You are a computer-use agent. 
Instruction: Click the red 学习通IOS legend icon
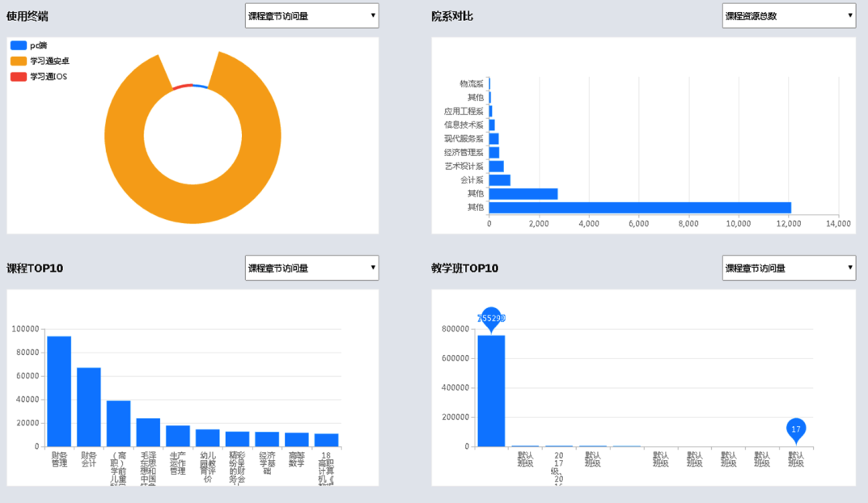pyautogui.click(x=18, y=77)
